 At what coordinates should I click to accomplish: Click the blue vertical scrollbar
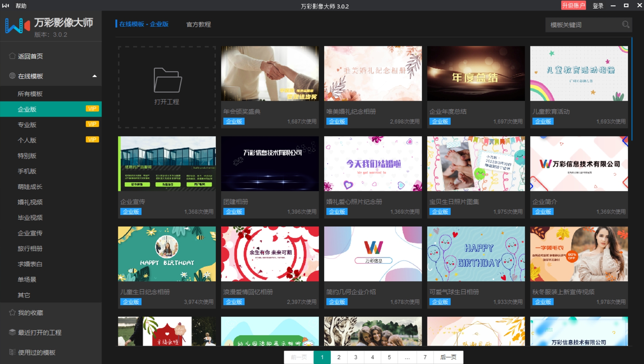click(x=632, y=88)
